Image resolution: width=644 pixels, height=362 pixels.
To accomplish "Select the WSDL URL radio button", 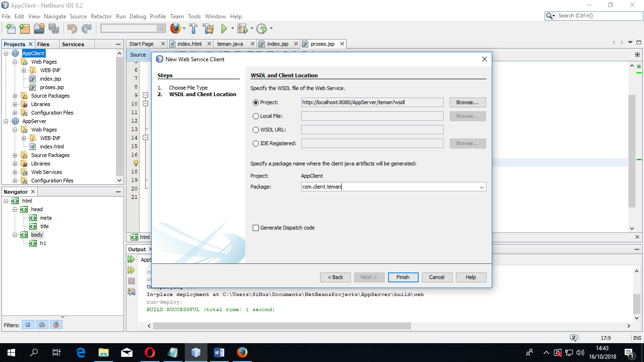I will pyautogui.click(x=256, y=130).
